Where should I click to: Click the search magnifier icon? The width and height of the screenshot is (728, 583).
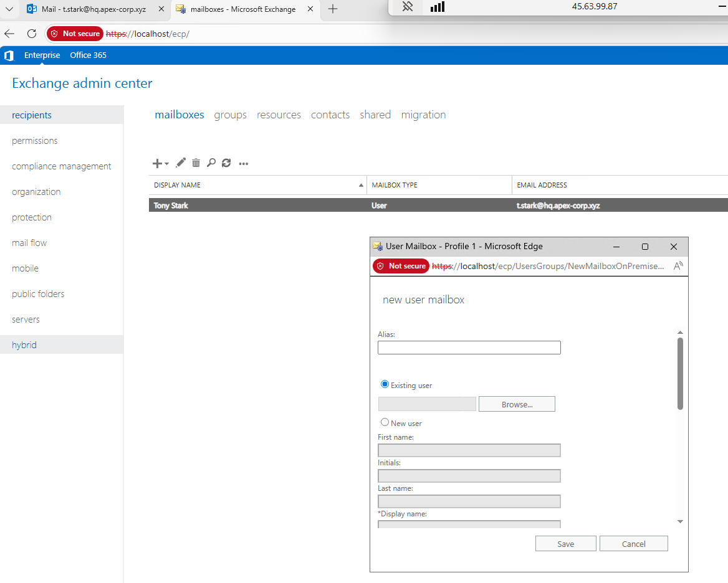211,163
